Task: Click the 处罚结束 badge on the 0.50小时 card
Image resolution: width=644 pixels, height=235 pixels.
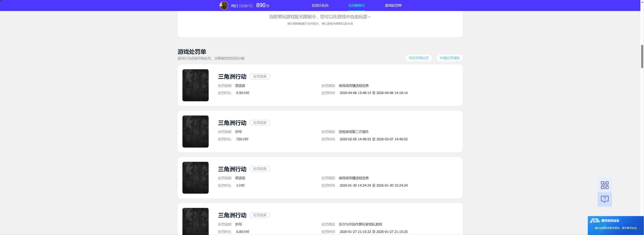Action: tap(260, 77)
